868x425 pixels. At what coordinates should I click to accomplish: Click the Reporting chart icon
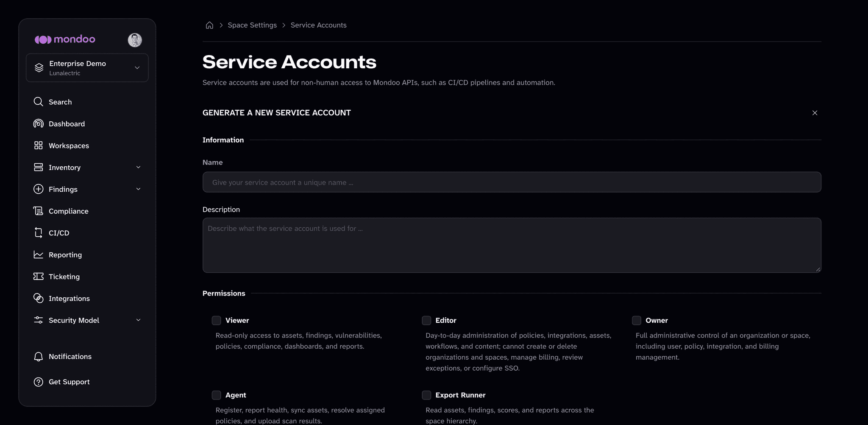point(38,254)
